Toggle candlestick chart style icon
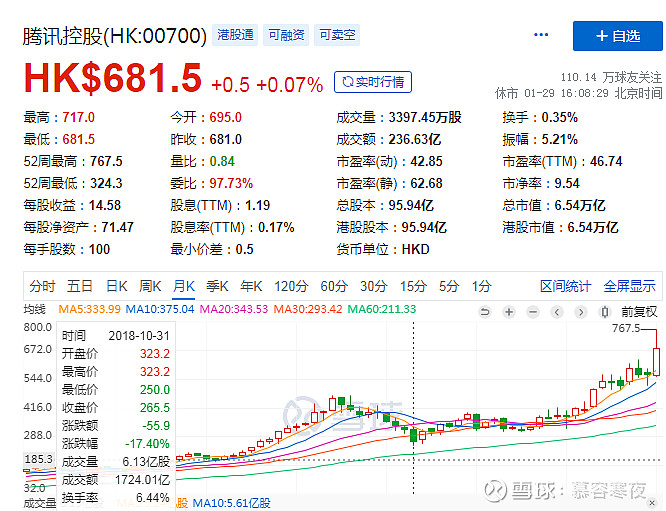 click(x=605, y=313)
